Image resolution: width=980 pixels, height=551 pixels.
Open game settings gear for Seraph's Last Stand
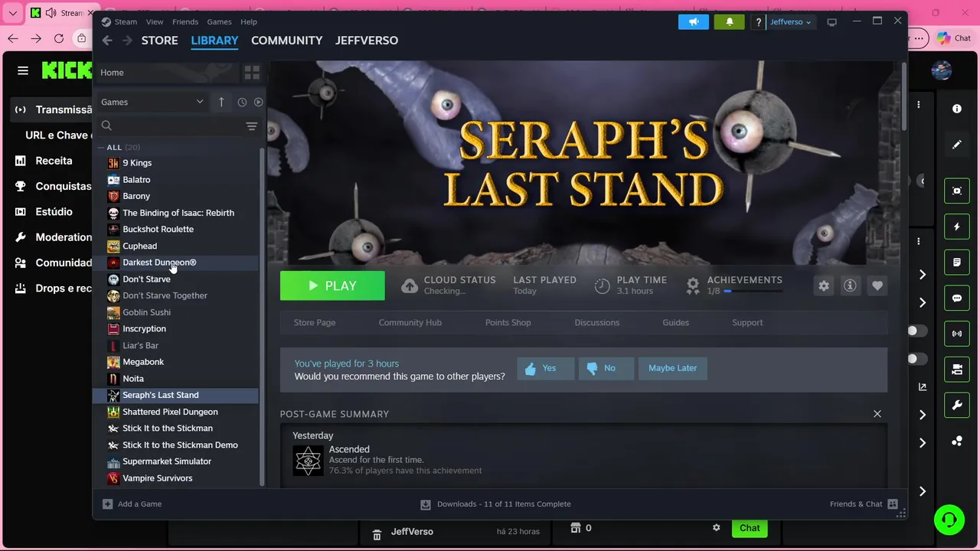click(x=823, y=285)
